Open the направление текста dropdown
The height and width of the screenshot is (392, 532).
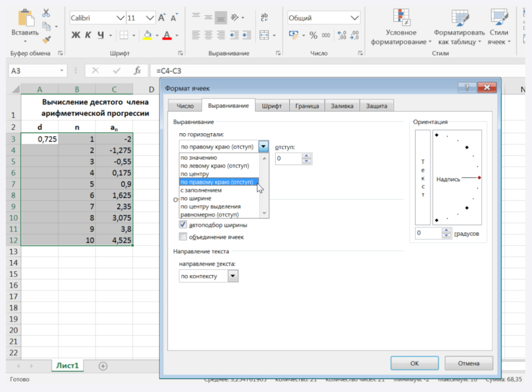pos(233,276)
